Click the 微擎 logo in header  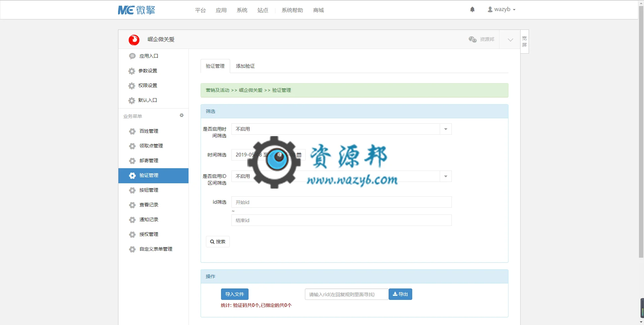pos(137,10)
